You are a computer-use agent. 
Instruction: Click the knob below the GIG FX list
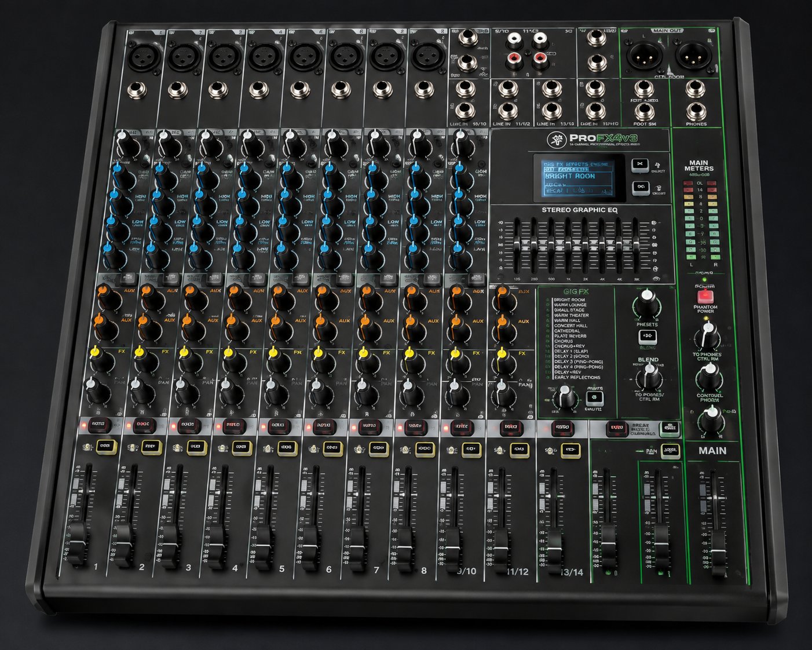[565, 399]
